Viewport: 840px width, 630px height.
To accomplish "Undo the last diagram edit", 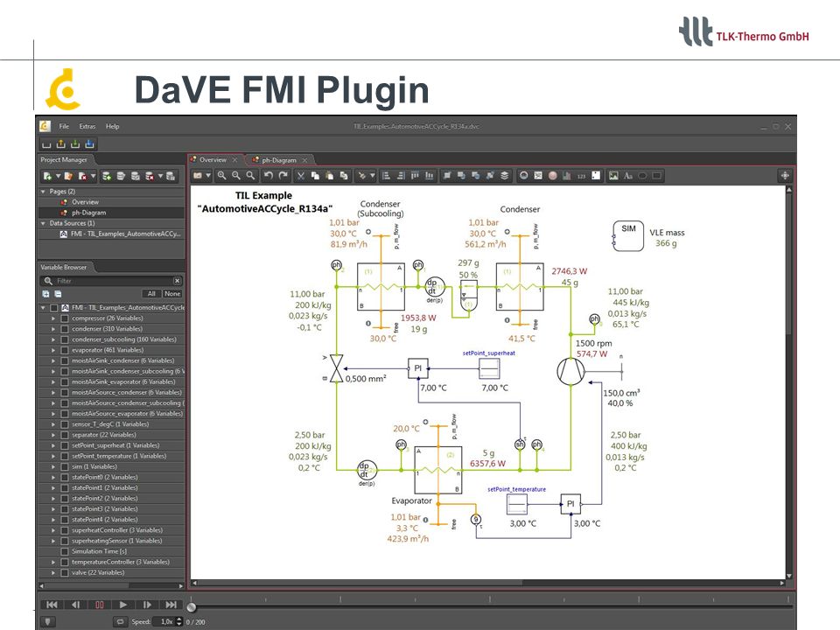I will coord(269,176).
